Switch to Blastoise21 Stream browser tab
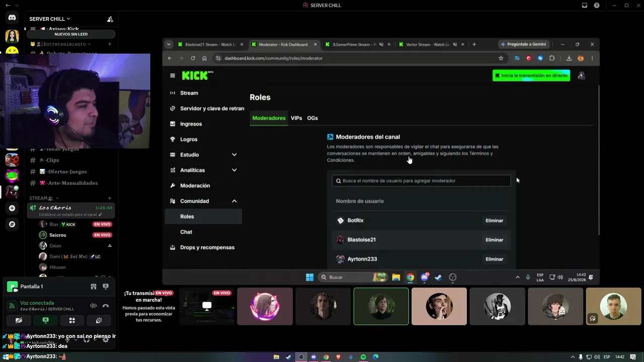This screenshot has height=362, width=644. tap(211, 44)
